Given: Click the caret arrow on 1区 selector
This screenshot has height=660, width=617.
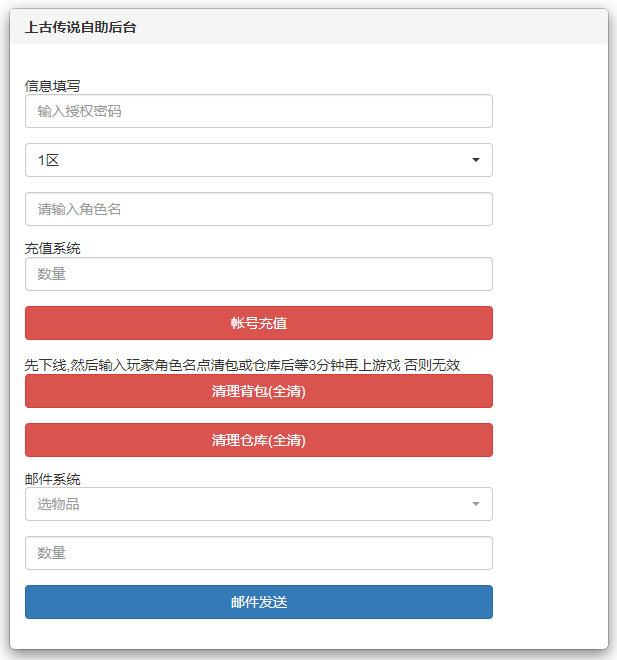Looking at the screenshot, I should (475, 160).
